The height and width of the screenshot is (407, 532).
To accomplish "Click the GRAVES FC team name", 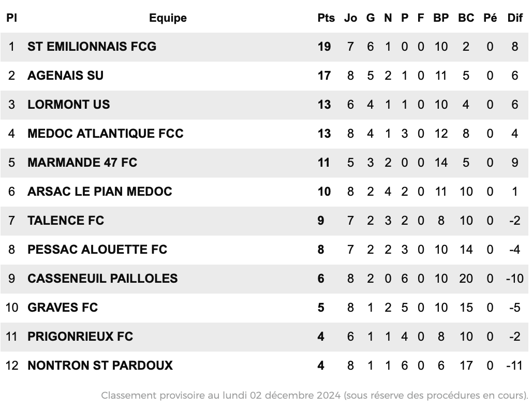I will tap(63, 308).
